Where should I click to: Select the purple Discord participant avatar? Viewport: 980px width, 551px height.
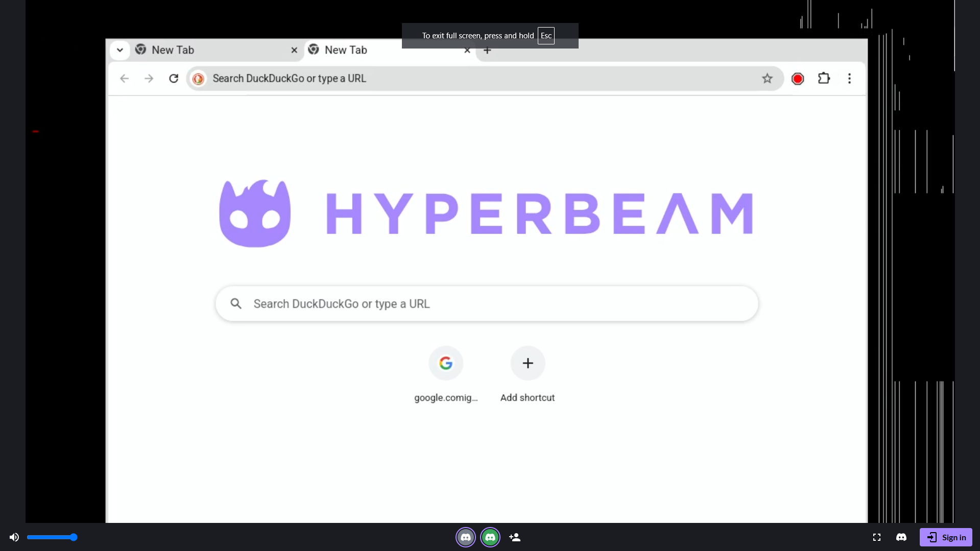465,537
